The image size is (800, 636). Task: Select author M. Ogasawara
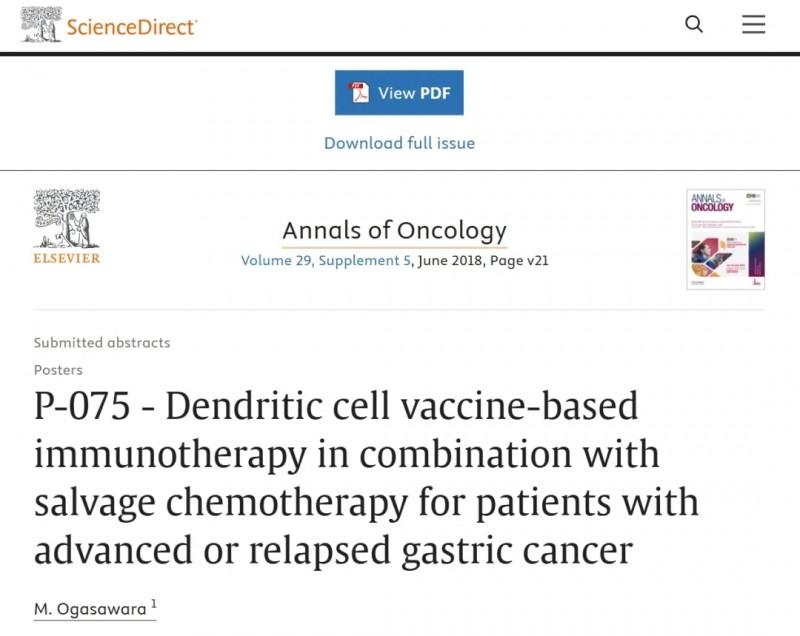pos(90,608)
